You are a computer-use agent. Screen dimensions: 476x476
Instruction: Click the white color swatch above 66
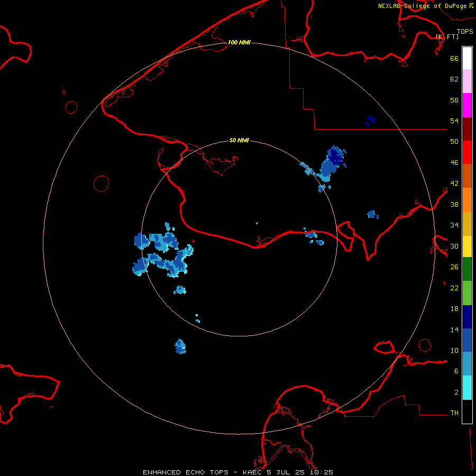(467, 58)
